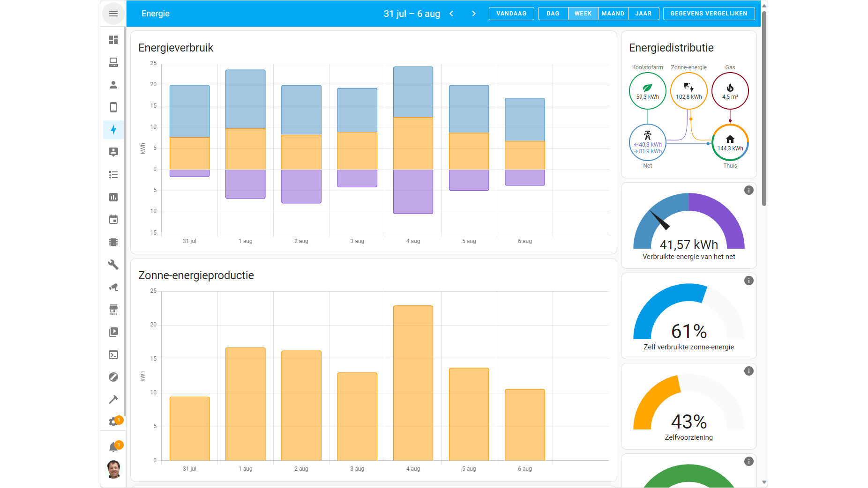Click the VANDAAG button
Image resolution: width=868 pixels, height=488 pixels.
click(511, 14)
